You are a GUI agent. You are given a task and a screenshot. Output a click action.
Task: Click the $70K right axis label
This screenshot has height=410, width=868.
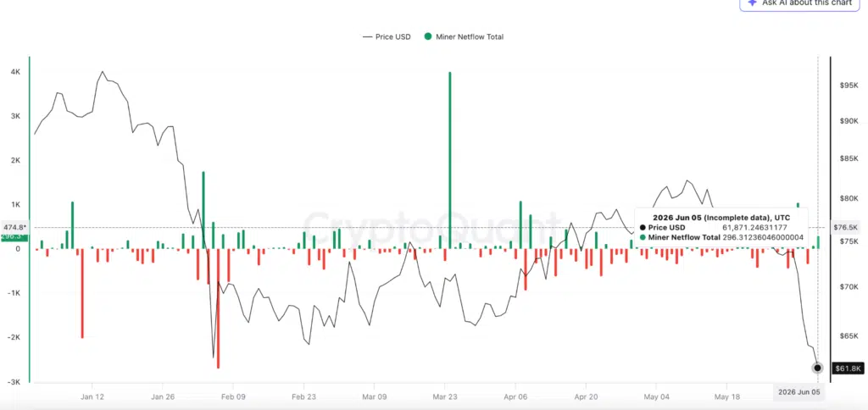click(849, 286)
